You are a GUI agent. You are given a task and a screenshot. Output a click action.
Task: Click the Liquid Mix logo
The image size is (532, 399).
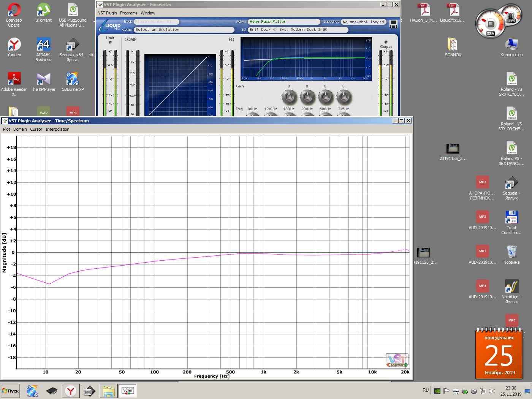[110, 26]
